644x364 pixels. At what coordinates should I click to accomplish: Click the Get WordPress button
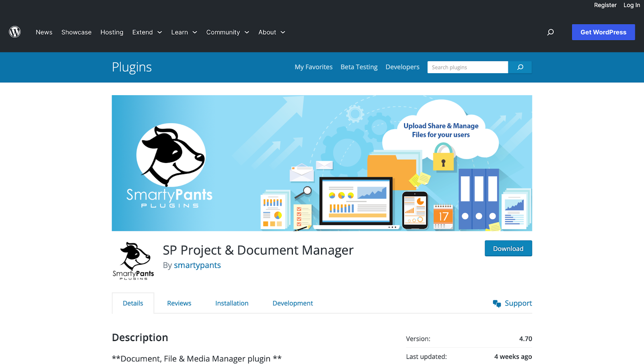point(603,32)
